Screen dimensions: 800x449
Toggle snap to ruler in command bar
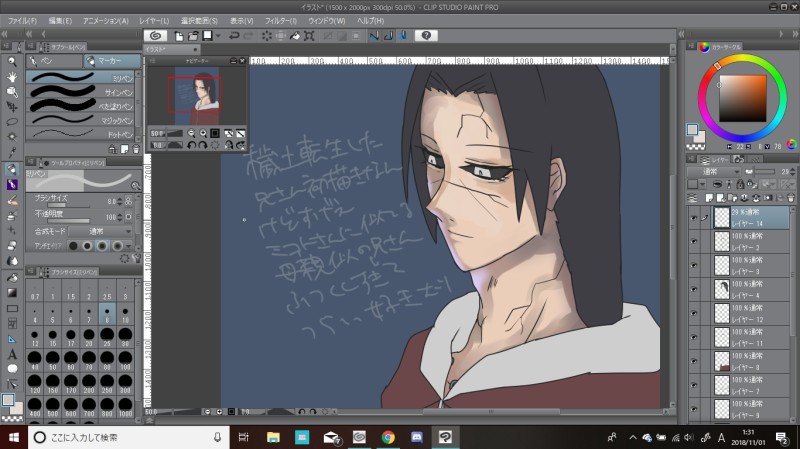point(374,36)
